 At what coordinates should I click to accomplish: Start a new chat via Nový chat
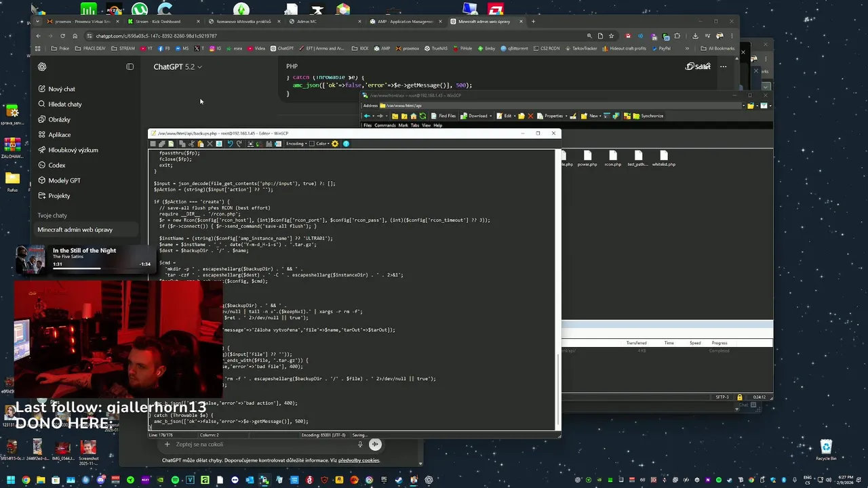point(61,89)
